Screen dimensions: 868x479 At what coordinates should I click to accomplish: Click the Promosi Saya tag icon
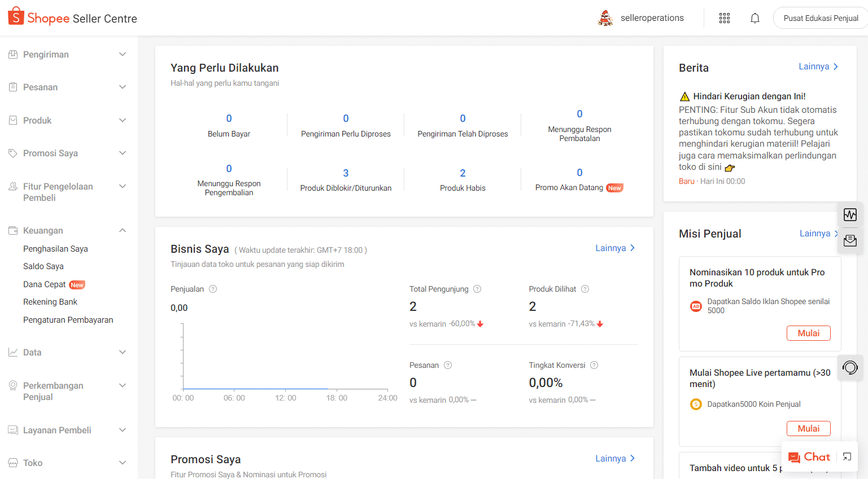[x=13, y=153]
